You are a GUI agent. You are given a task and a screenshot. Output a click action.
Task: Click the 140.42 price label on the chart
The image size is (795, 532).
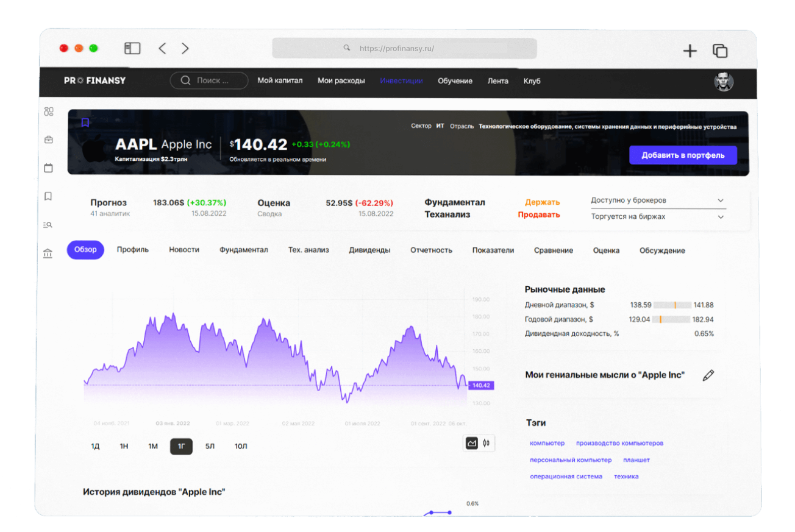481,385
